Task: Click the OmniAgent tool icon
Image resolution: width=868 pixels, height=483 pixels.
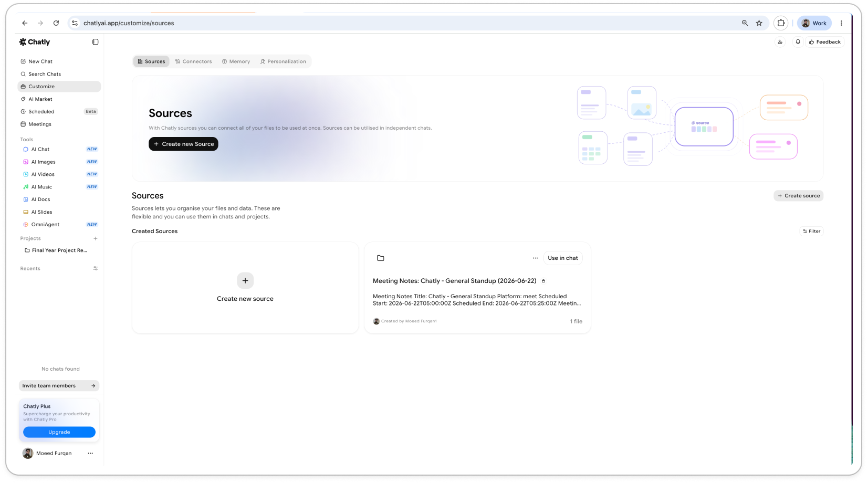Action: (x=26, y=225)
